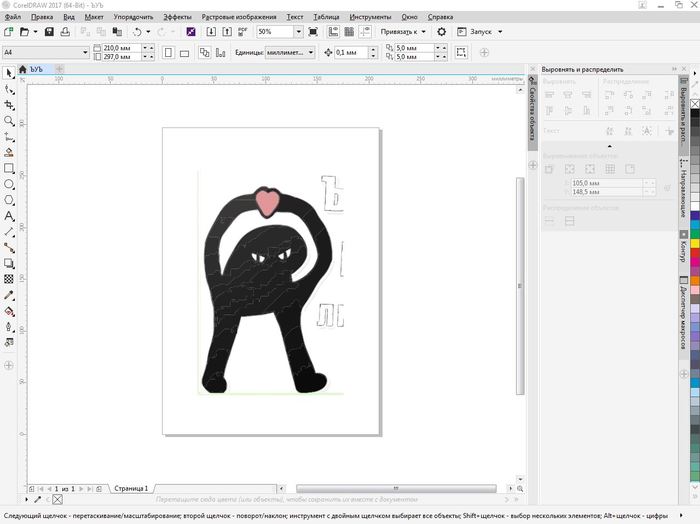This screenshot has height=524, width=700.
Task: Click the Save icon in toolbar
Action: coord(49,32)
